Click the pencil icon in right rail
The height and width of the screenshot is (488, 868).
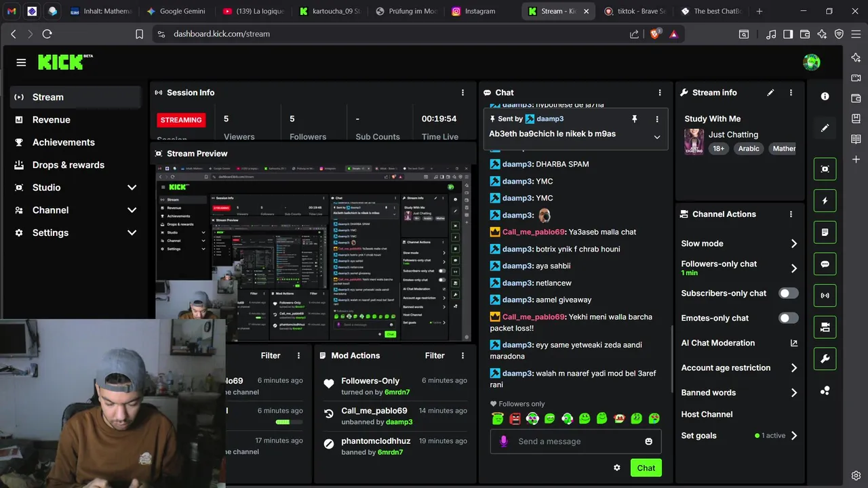[825, 128]
